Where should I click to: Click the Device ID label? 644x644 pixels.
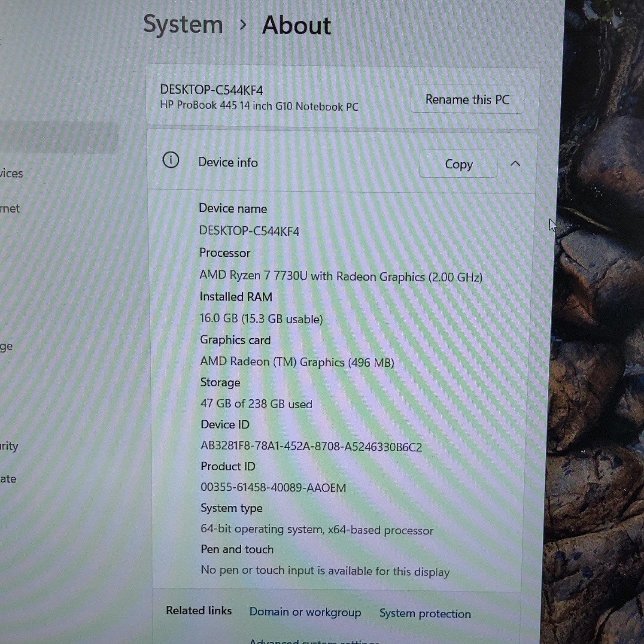[x=225, y=425]
